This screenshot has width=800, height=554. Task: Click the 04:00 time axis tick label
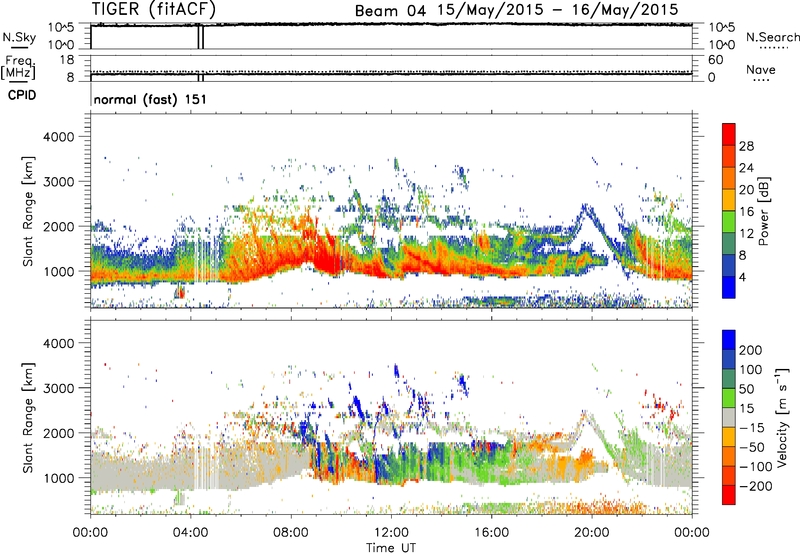tap(191, 533)
